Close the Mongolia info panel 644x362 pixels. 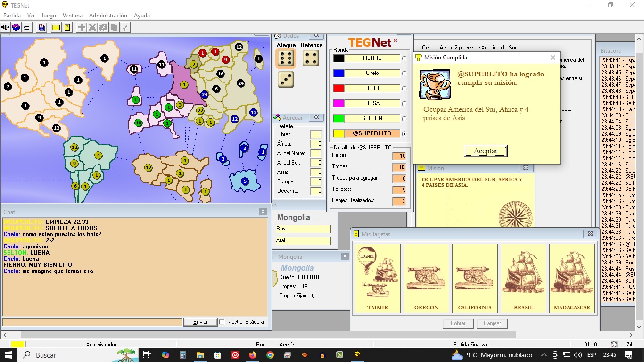tap(345, 256)
